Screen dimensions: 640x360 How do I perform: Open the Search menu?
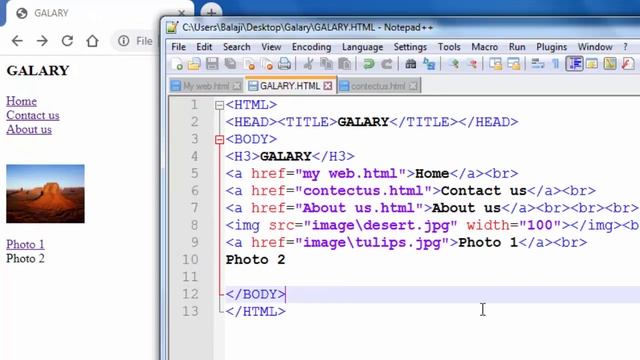tap(237, 47)
